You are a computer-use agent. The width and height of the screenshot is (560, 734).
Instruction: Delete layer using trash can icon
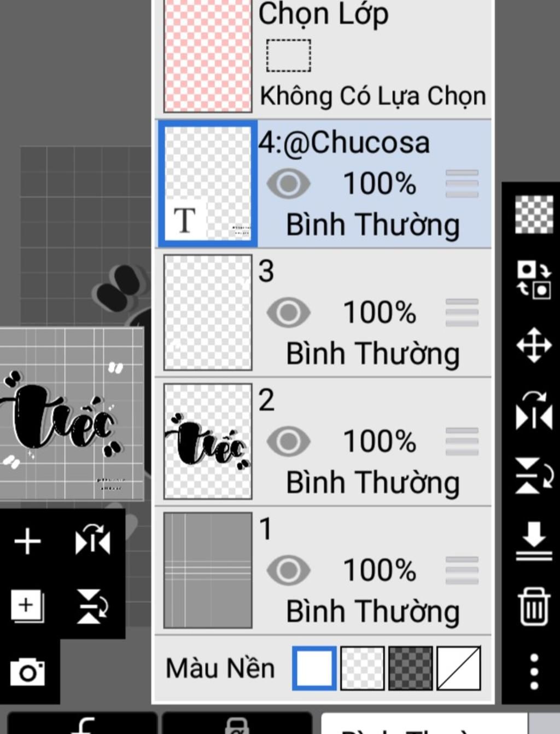tap(534, 606)
